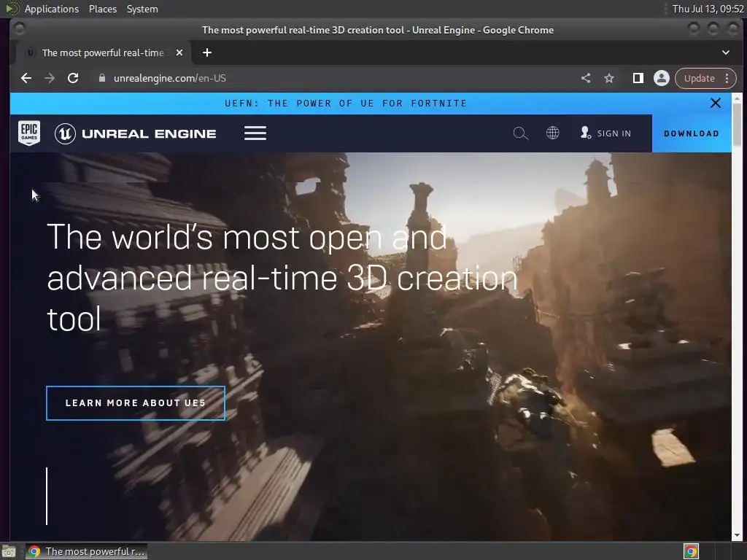This screenshot has width=747, height=560.
Task: Open the hamburger navigation menu
Action: (255, 133)
